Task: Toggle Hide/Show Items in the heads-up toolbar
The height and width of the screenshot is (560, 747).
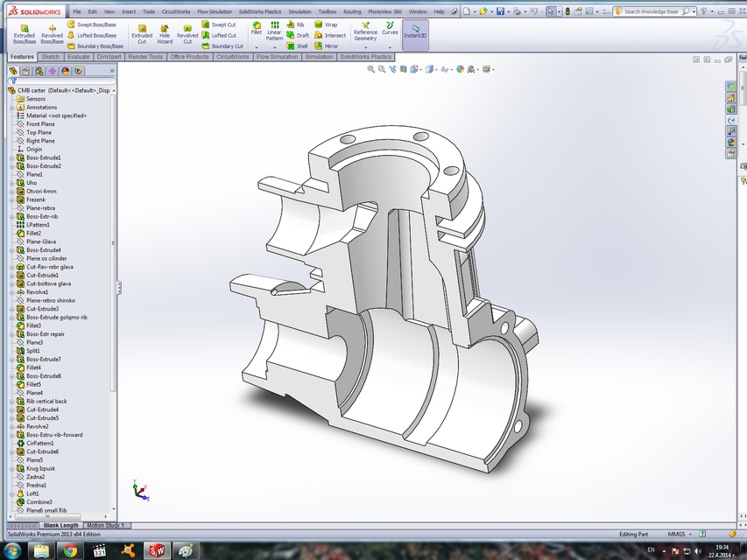Action: click(x=445, y=68)
